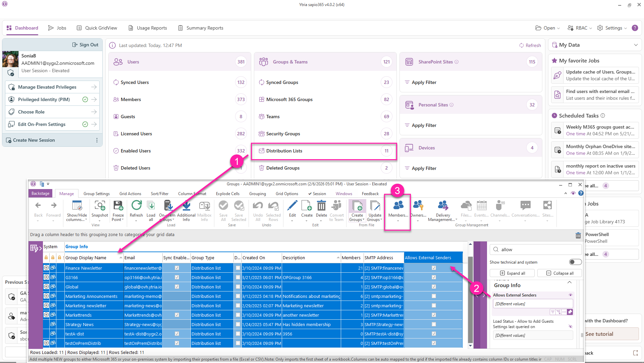Collapse the Group Info section chevron
644x363 pixels.
(570, 283)
